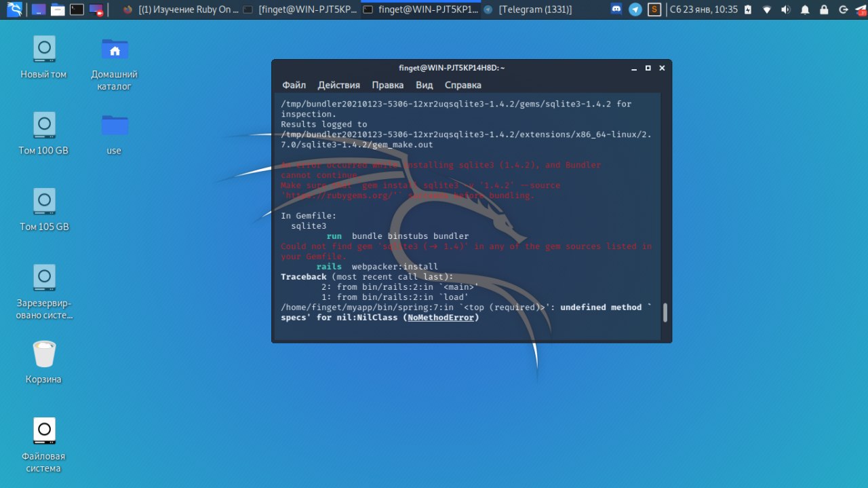This screenshot has width=868, height=488.
Task: Click the '1: from bin/rails:2:in `load'' line
Action: coord(395,297)
